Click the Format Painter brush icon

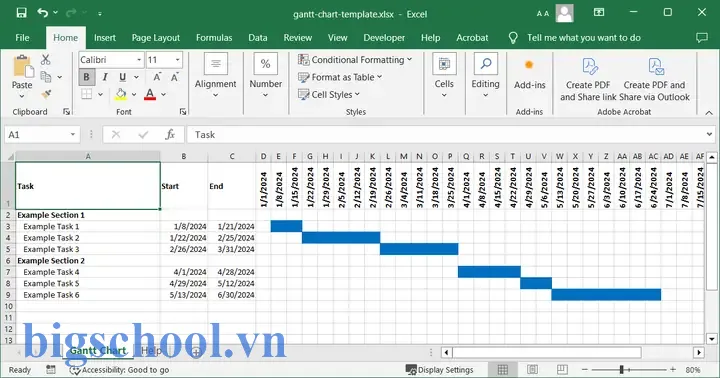pyautogui.click(x=46, y=94)
